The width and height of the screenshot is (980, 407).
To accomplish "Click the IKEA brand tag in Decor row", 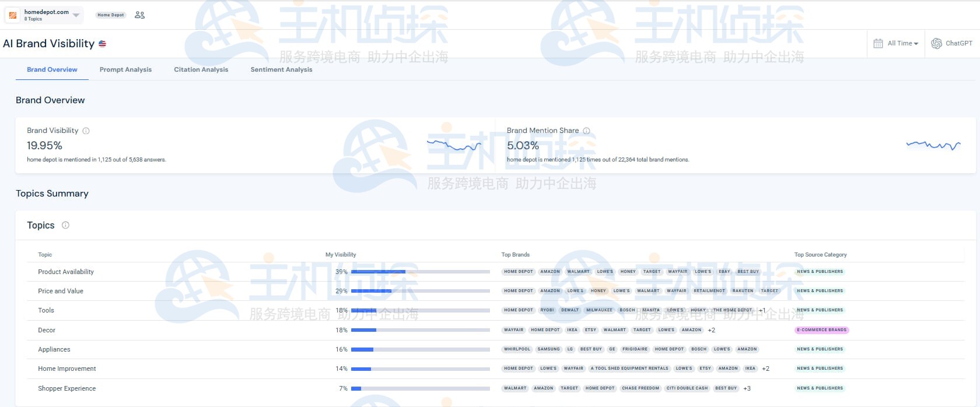I will pyautogui.click(x=572, y=330).
